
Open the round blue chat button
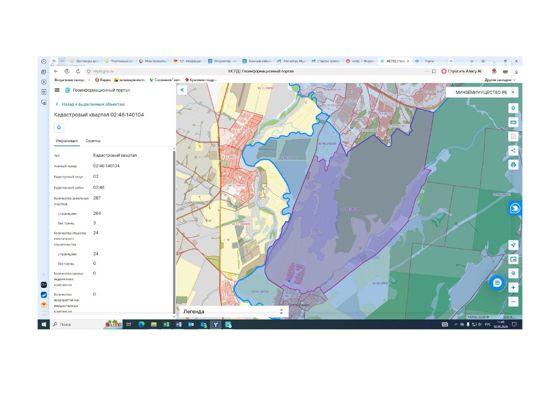tap(497, 283)
